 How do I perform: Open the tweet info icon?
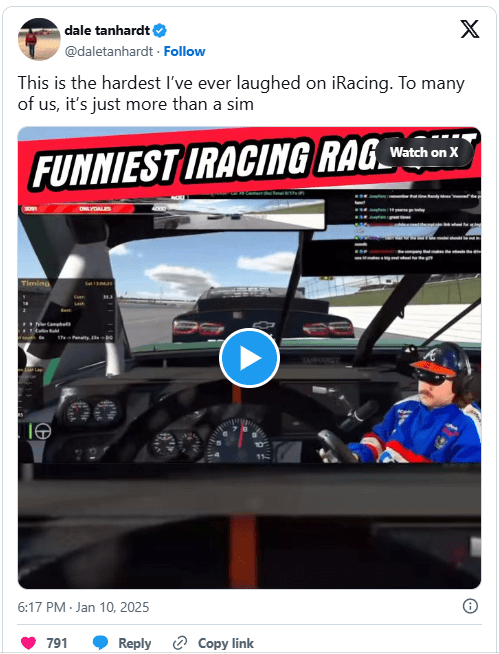point(470,606)
